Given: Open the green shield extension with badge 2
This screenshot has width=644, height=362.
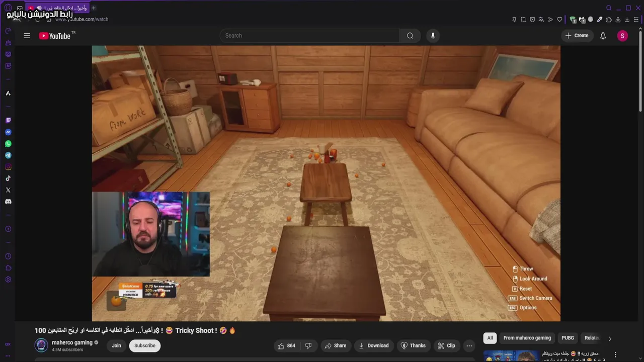Looking at the screenshot, I should pos(573,20).
